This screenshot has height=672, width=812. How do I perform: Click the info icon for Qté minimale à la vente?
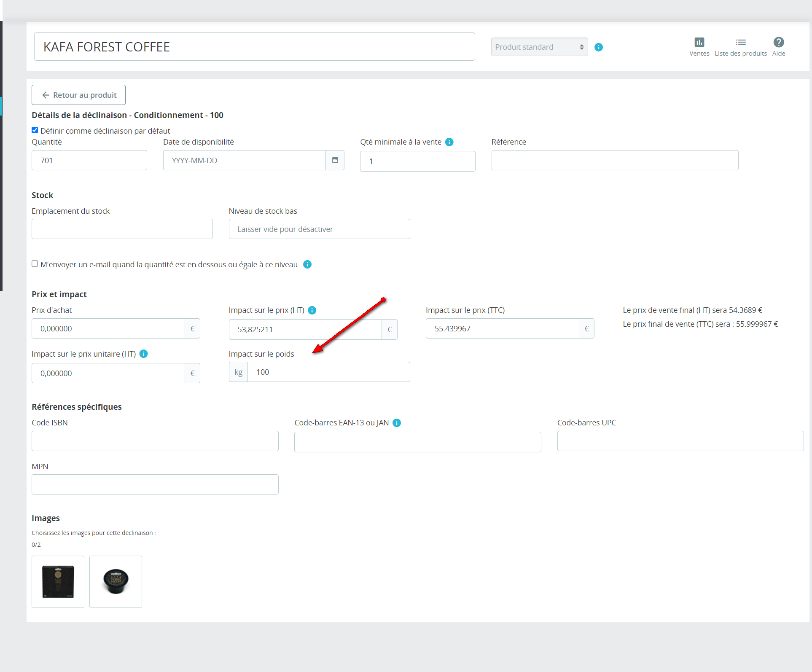coord(449,142)
